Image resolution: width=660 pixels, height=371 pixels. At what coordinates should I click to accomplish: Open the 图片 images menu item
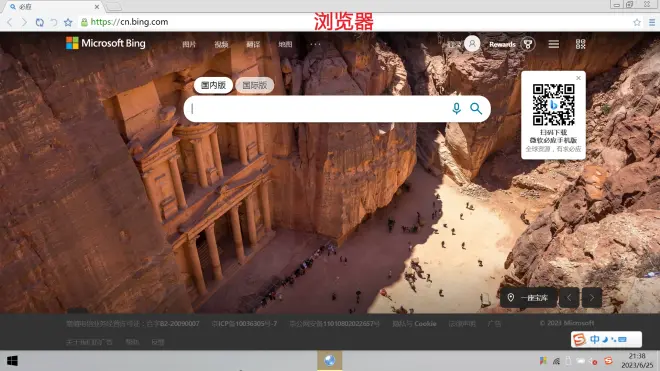(x=189, y=44)
